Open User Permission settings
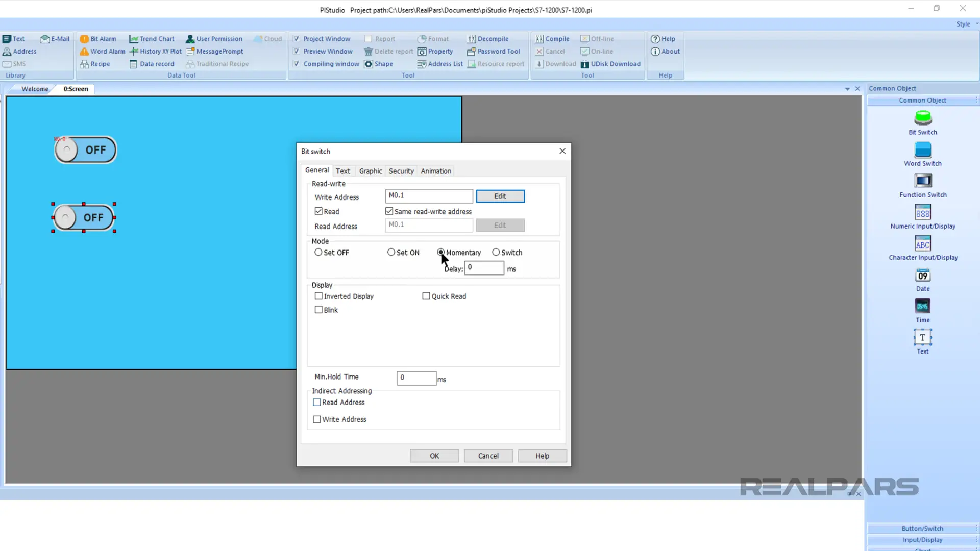This screenshot has height=551, width=980. click(x=214, y=39)
